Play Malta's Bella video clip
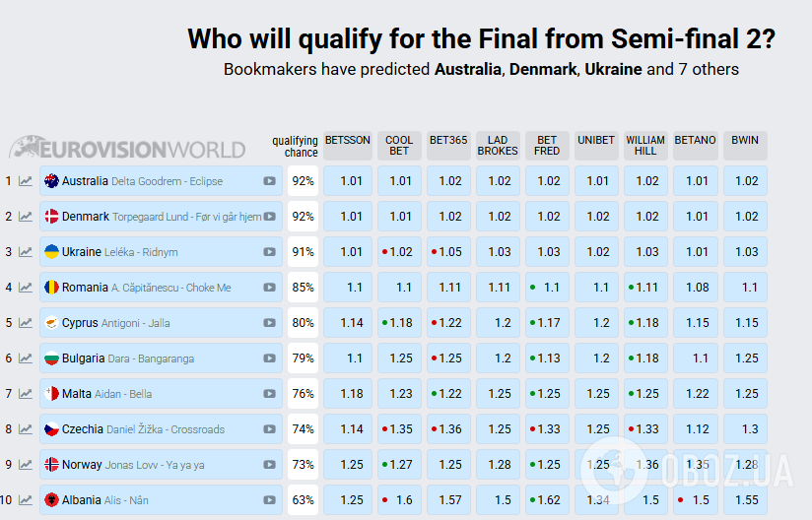The width and height of the screenshot is (812, 520). pos(269,394)
